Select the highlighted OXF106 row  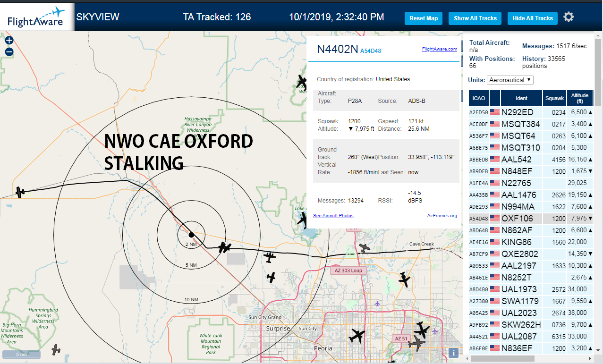pyautogui.click(x=531, y=219)
